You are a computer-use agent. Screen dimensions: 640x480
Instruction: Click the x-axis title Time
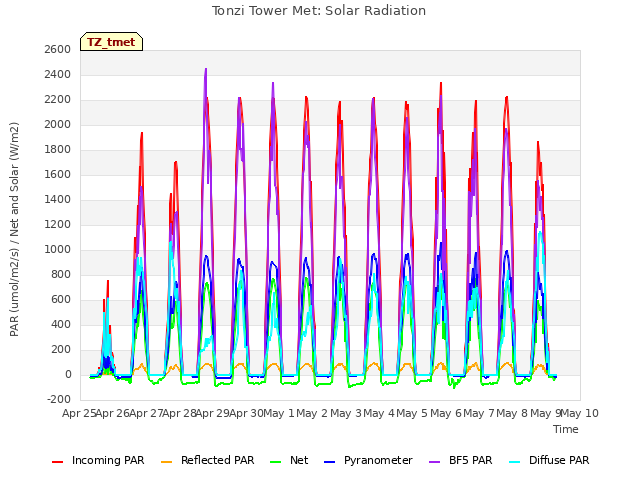pyautogui.click(x=566, y=429)
